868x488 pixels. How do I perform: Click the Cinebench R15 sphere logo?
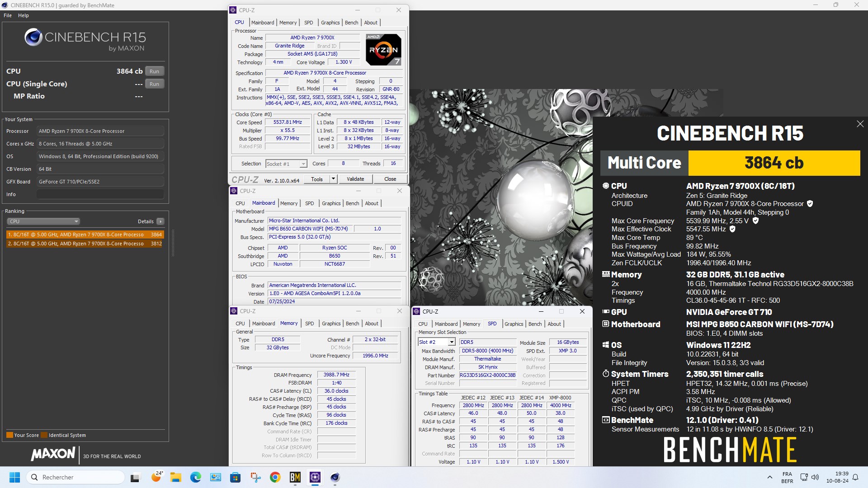(x=33, y=37)
